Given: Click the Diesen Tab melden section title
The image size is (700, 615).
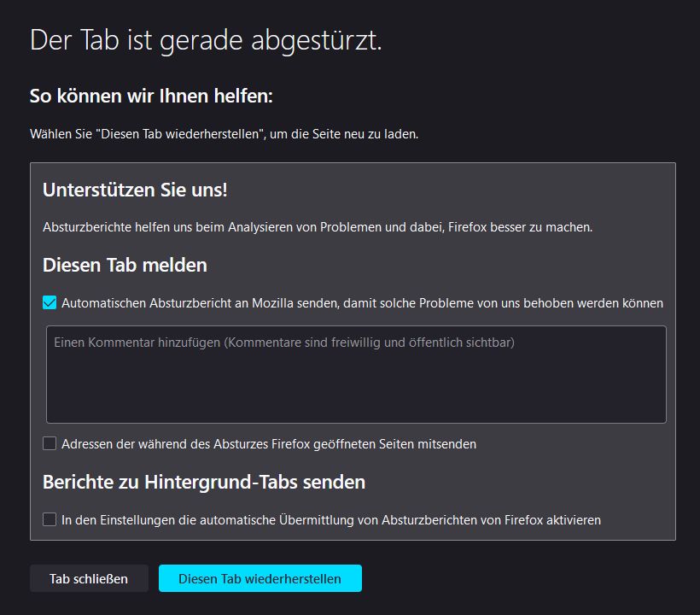Looking at the screenshot, I should coord(125,265).
